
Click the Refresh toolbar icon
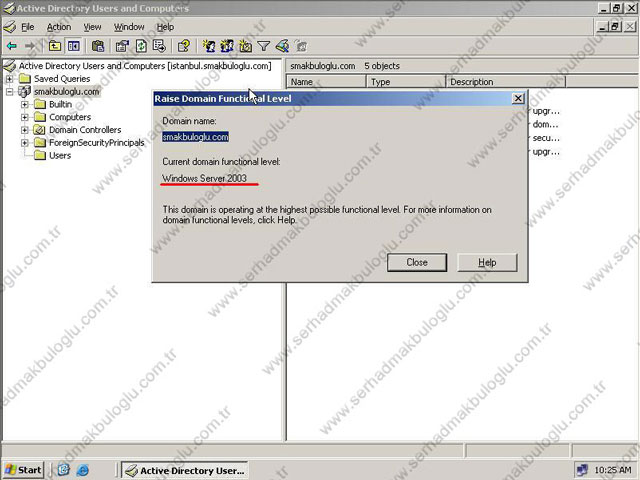coord(141,46)
